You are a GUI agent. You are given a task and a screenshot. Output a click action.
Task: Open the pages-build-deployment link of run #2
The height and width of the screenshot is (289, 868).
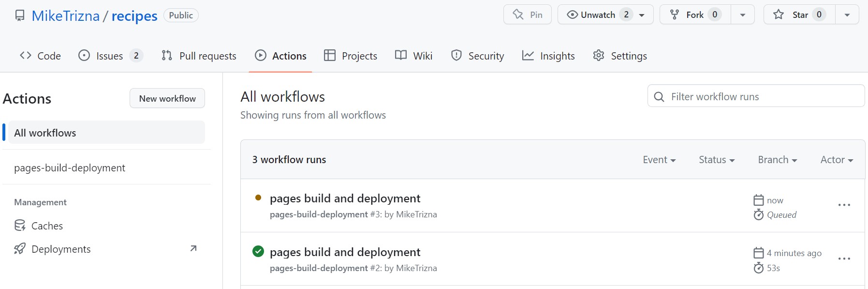pos(319,268)
